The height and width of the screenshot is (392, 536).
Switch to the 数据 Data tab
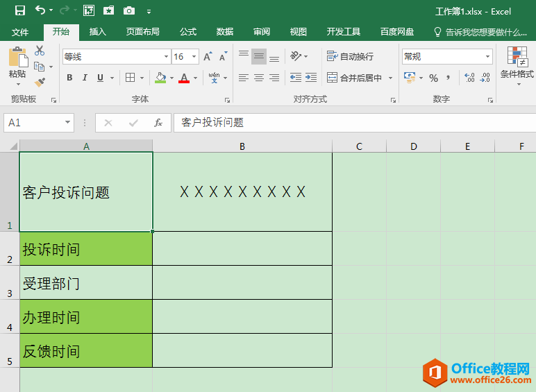click(x=225, y=32)
